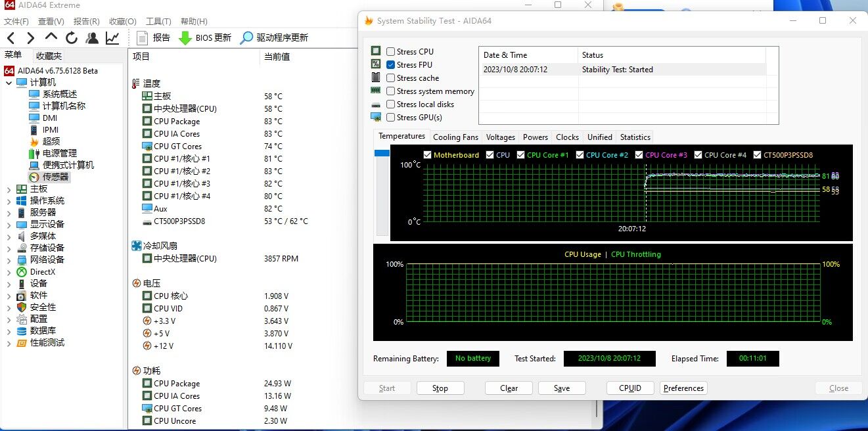Open the Preferences button

point(683,388)
